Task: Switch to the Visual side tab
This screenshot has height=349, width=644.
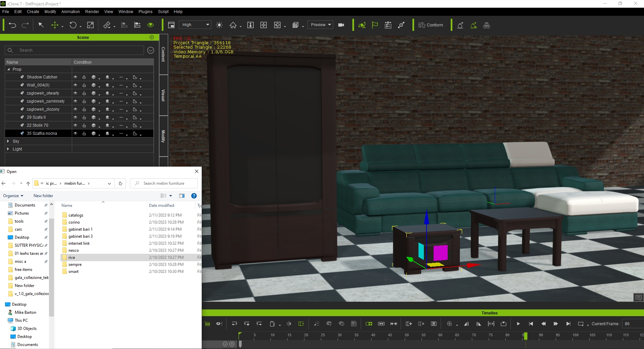Action: [x=163, y=95]
